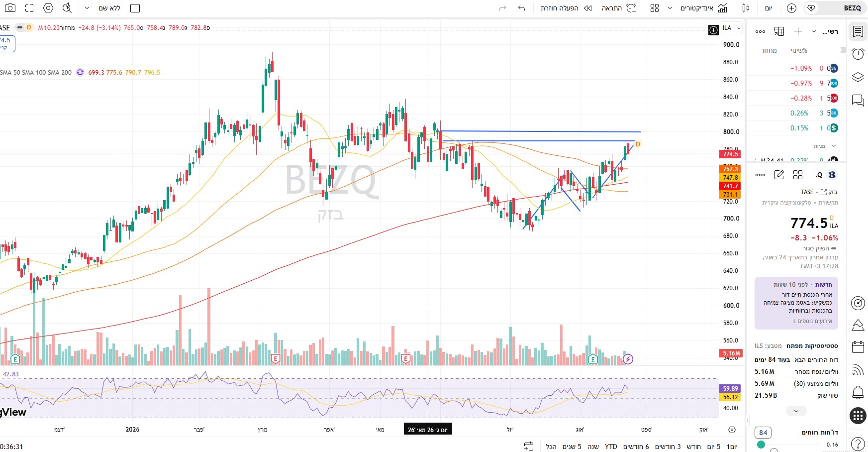Start bar replay with rewind icon
The image size is (868, 452).
click(587, 8)
